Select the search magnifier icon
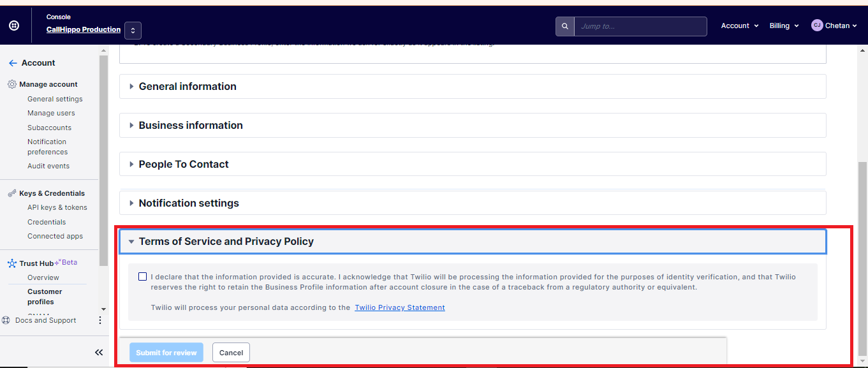 click(x=565, y=26)
